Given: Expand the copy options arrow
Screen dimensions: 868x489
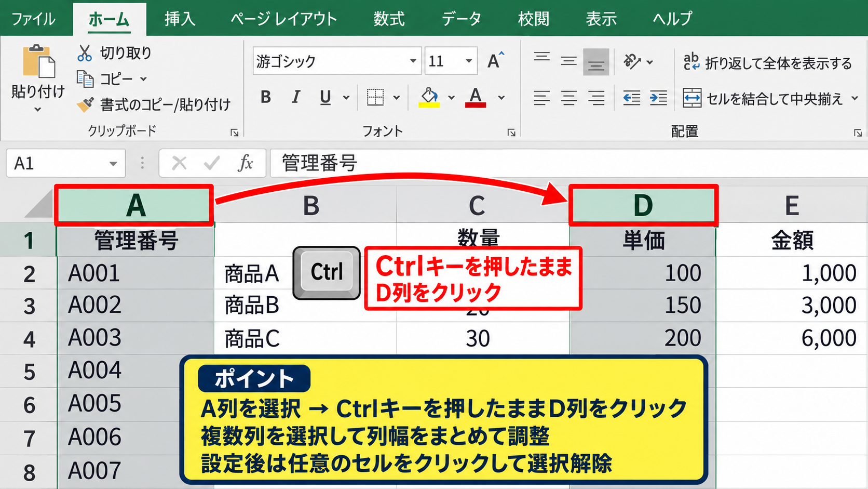Looking at the screenshot, I should [143, 80].
